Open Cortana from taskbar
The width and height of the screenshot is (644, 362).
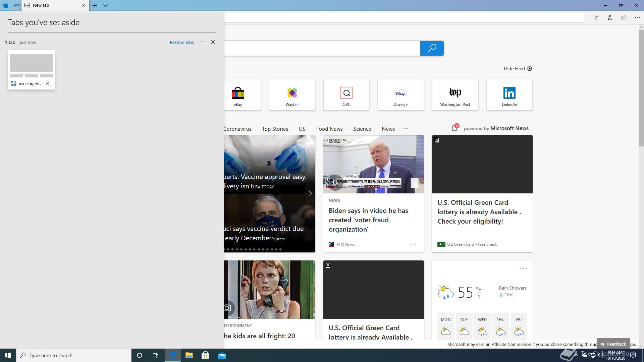140,355
